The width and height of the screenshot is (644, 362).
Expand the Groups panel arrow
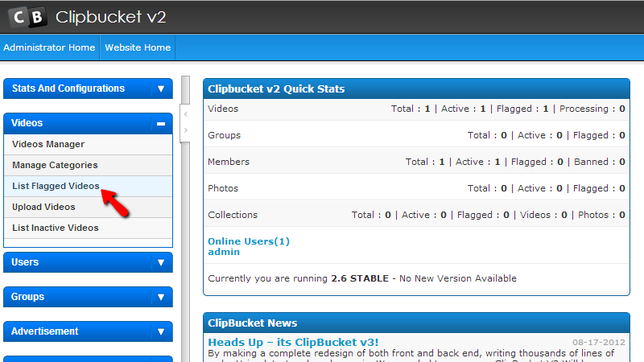click(x=161, y=297)
